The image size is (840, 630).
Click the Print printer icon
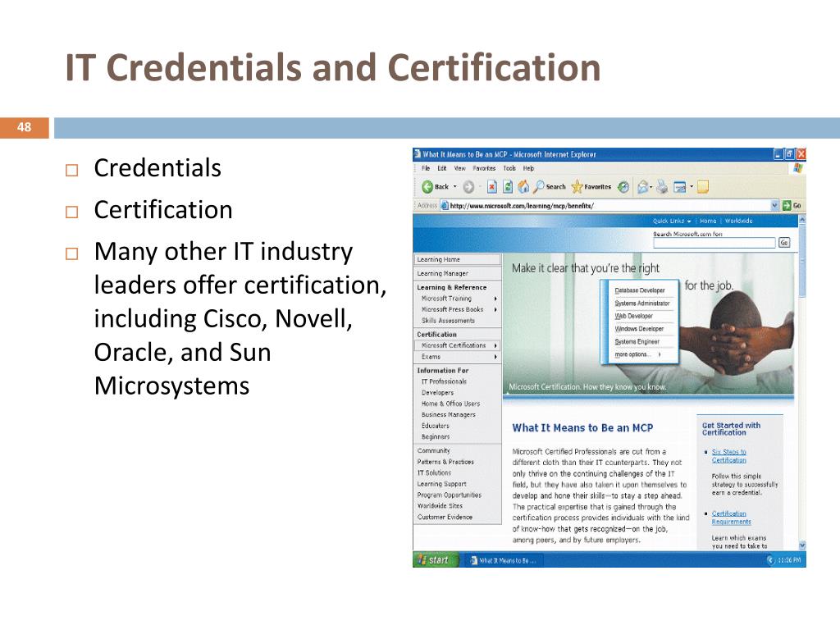point(662,186)
